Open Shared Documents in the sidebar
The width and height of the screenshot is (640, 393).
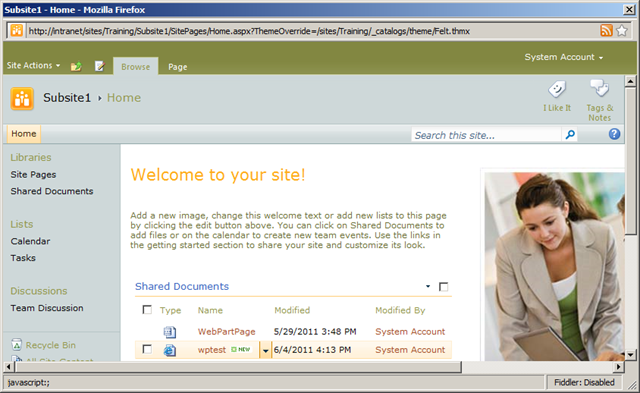(x=52, y=191)
